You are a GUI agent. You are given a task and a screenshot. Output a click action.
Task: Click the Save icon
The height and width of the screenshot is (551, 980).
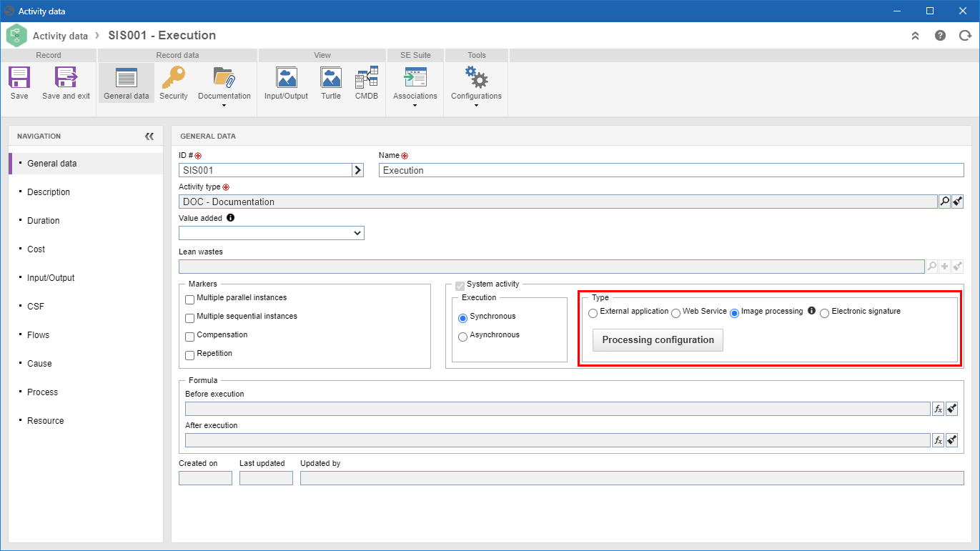[x=19, y=77]
